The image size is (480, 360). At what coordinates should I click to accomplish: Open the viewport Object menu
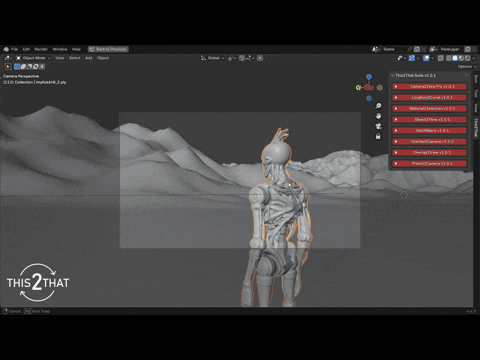click(103, 58)
